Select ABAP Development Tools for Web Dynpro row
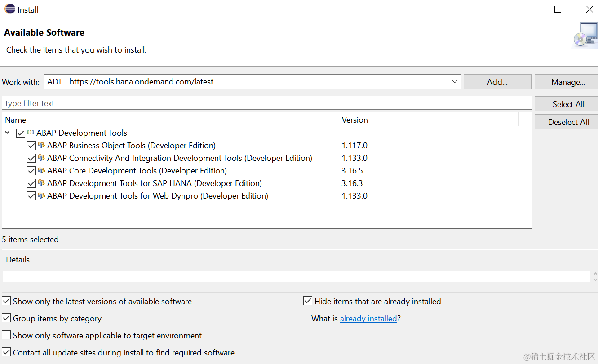 (158, 196)
